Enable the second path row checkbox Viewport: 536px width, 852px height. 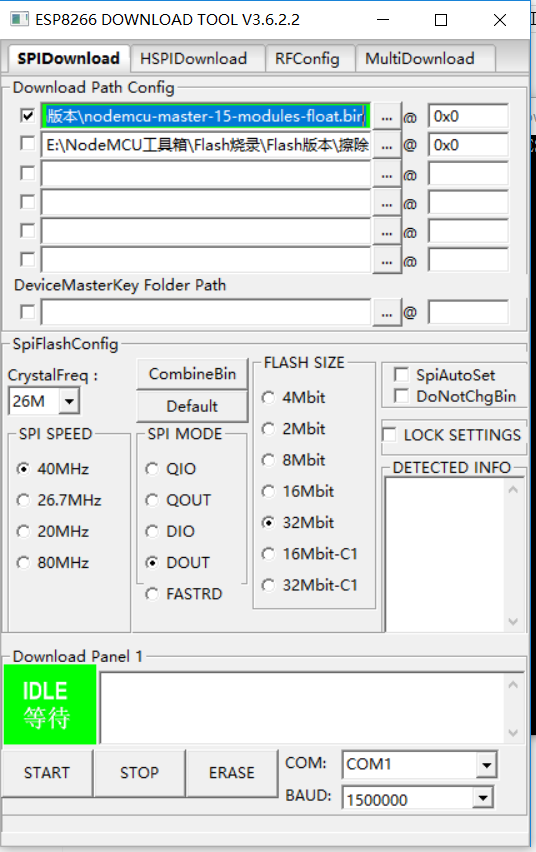click(27, 144)
